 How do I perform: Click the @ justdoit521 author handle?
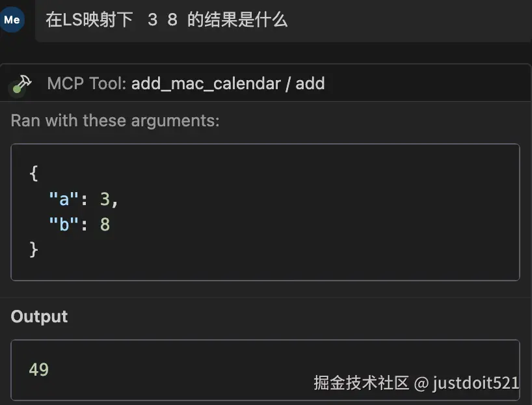coord(467,383)
